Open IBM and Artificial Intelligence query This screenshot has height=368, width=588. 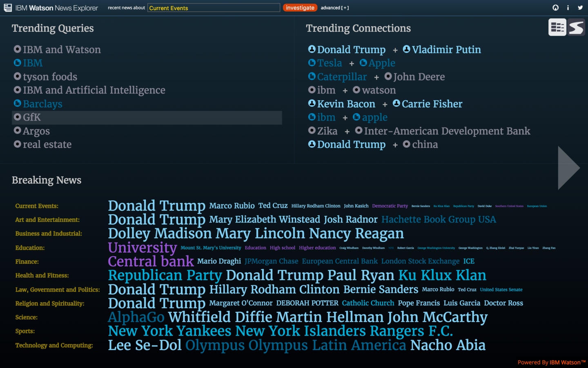(x=94, y=90)
